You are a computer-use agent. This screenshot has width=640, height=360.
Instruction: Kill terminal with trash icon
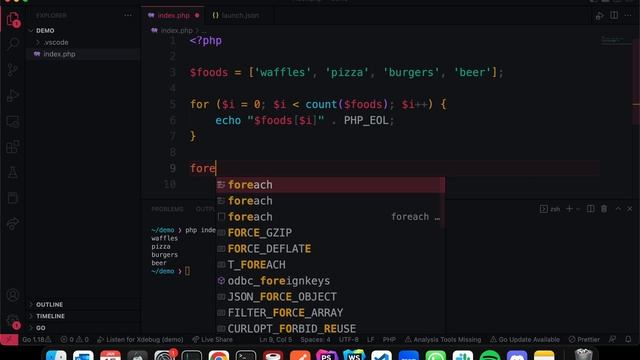click(x=604, y=209)
